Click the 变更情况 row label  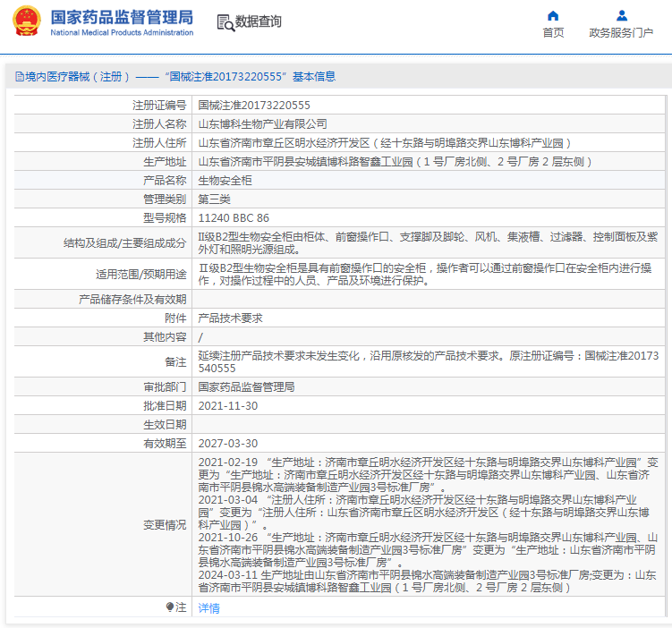pyautogui.click(x=165, y=525)
